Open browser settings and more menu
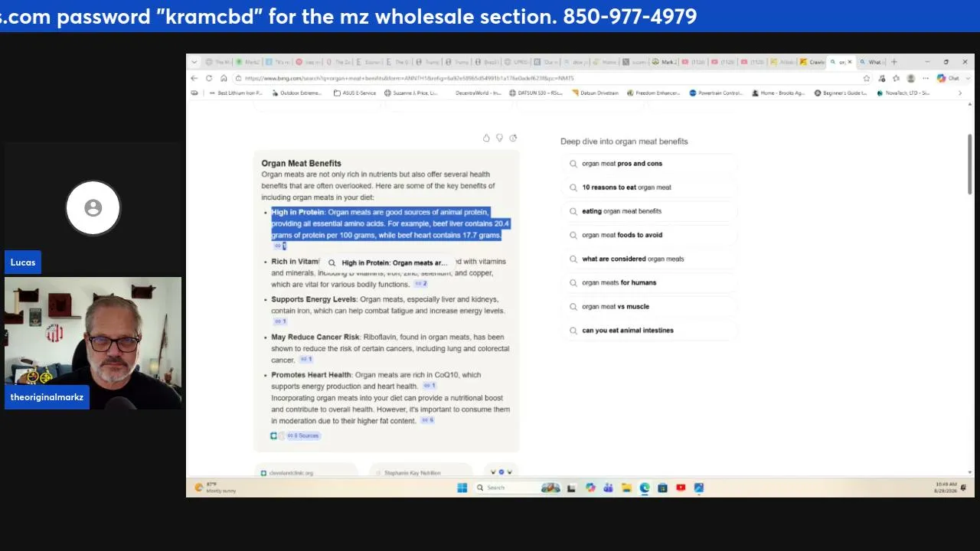 (926, 78)
